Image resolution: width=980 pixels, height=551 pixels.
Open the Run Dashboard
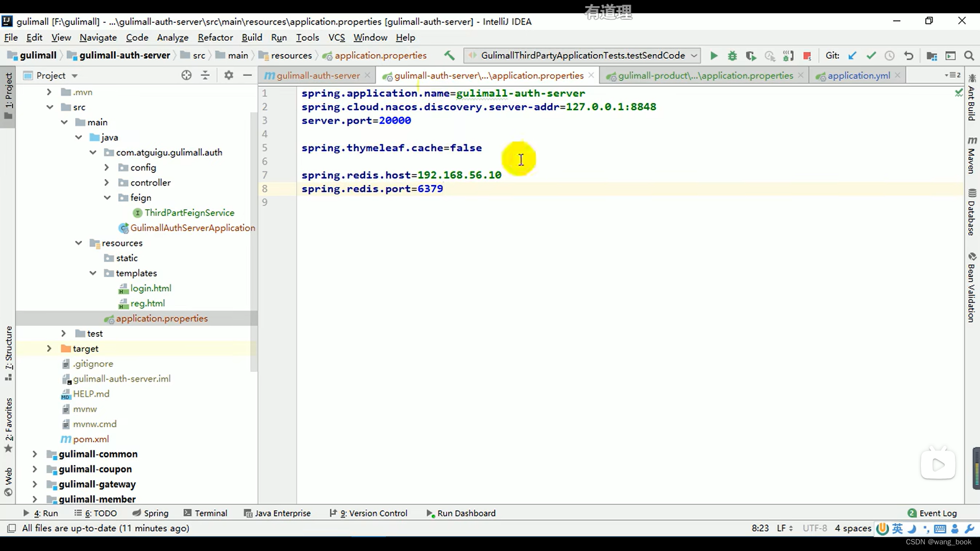[x=461, y=513]
